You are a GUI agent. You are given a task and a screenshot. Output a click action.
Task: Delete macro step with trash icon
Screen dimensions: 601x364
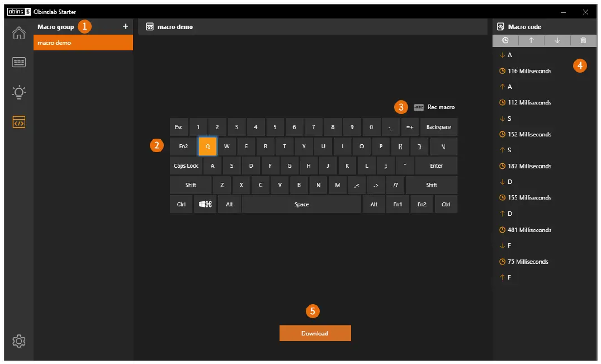pos(583,40)
